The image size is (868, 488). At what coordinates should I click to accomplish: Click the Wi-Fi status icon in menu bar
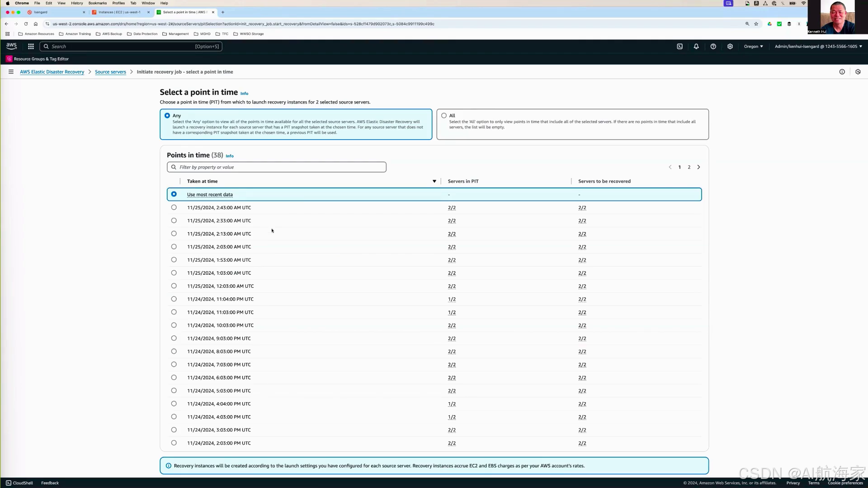click(803, 3)
